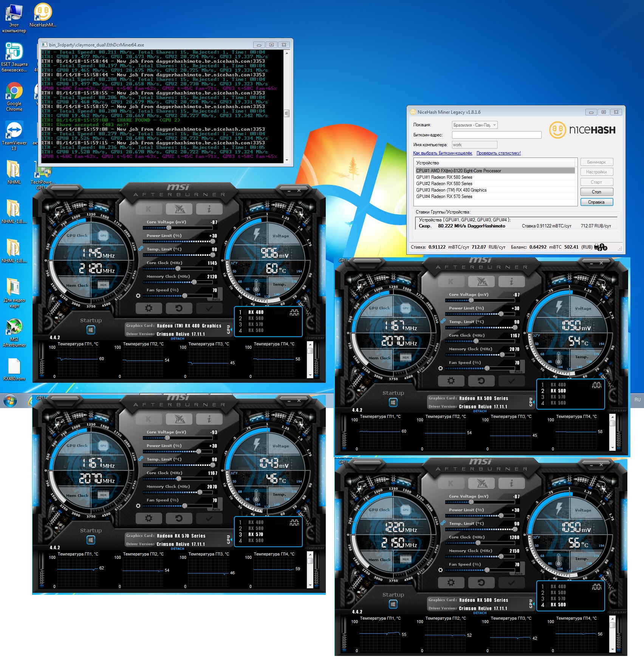Select Этот компьютер desktop icon

pyautogui.click(x=14, y=19)
